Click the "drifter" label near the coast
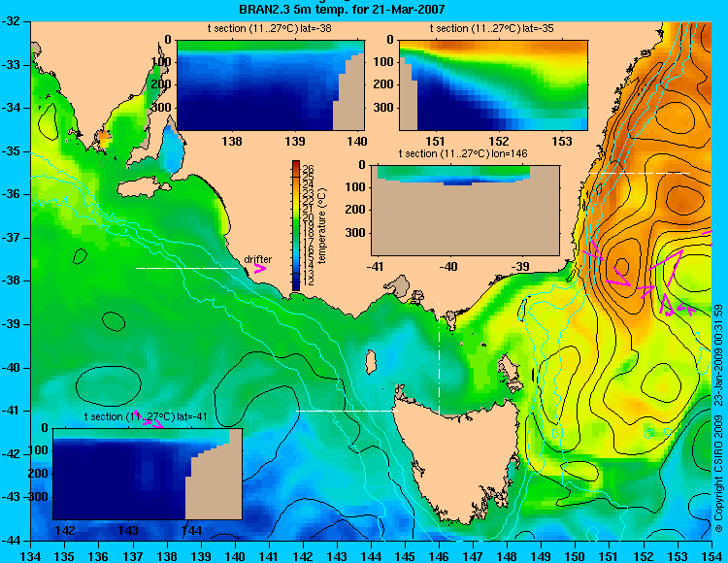 pyautogui.click(x=258, y=259)
